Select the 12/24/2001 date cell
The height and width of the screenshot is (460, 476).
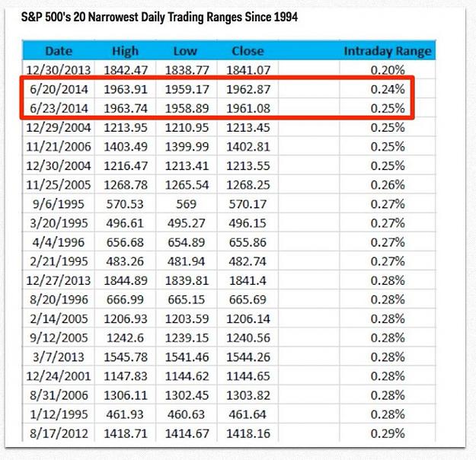pyautogui.click(x=59, y=376)
